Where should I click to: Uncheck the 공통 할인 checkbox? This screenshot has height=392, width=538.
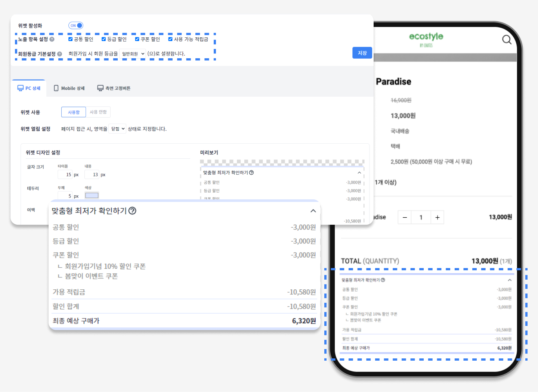pos(71,39)
